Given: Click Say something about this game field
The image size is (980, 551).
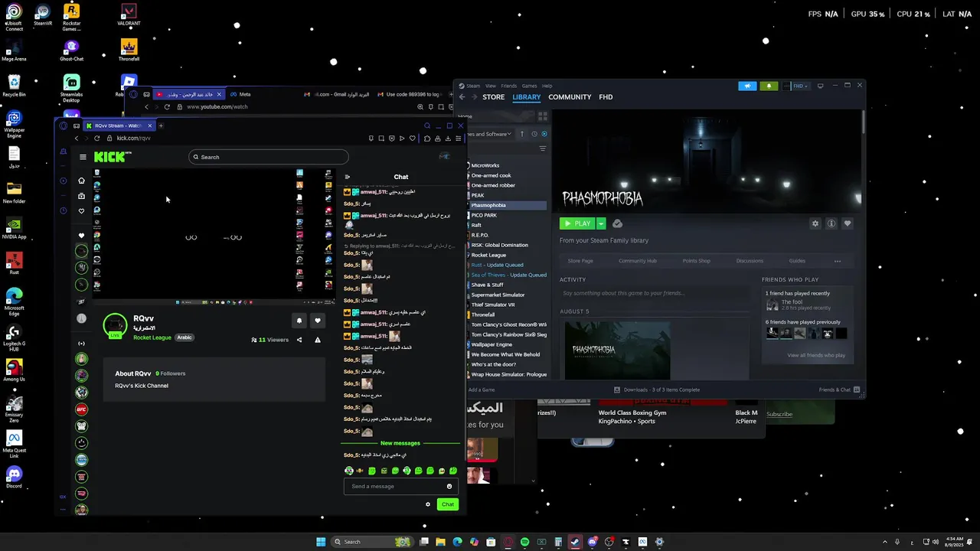Looking at the screenshot, I should tap(655, 293).
